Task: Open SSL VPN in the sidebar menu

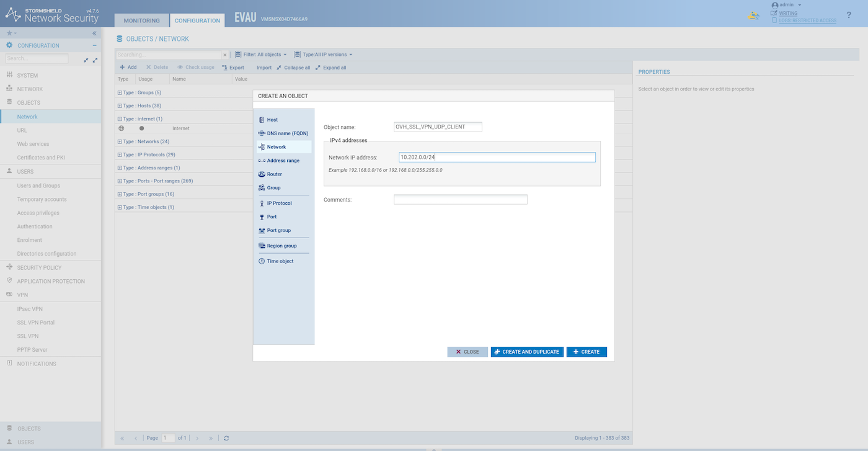Action: point(28,336)
